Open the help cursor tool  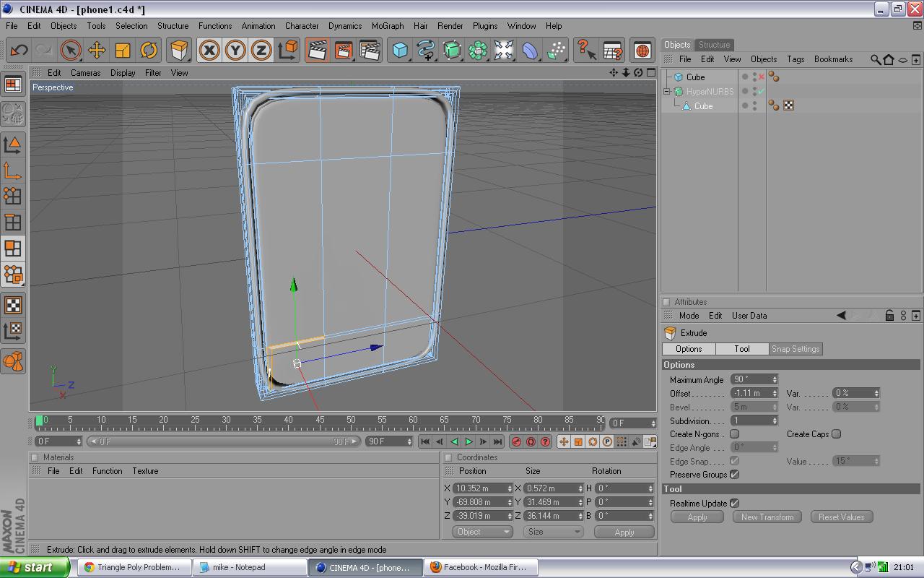pyautogui.click(x=586, y=50)
